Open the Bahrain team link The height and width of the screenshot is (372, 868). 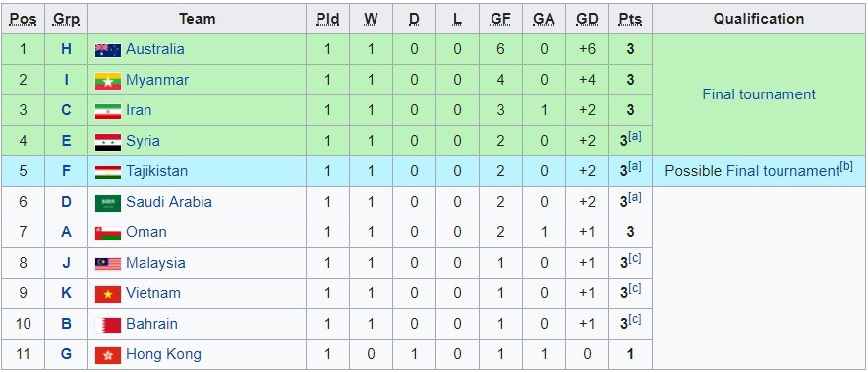point(151,324)
